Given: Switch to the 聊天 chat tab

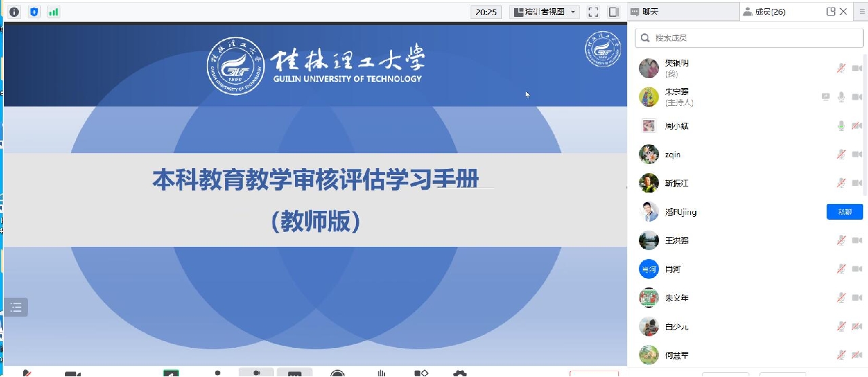Looking at the screenshot, I should point(683,12).
